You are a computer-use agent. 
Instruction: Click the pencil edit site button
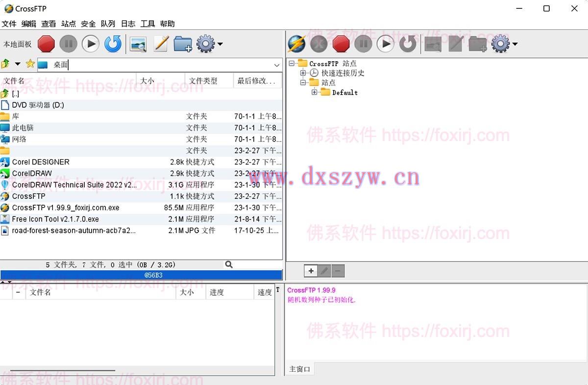[x=324, y=270]
